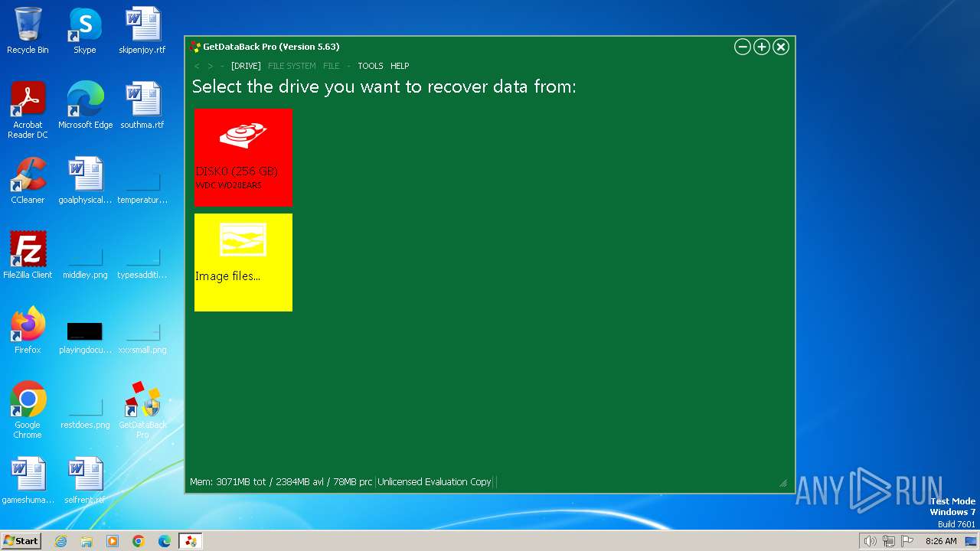980x551 pixels.
Task: Open volume control in system tray
Action: click(870, 541)
